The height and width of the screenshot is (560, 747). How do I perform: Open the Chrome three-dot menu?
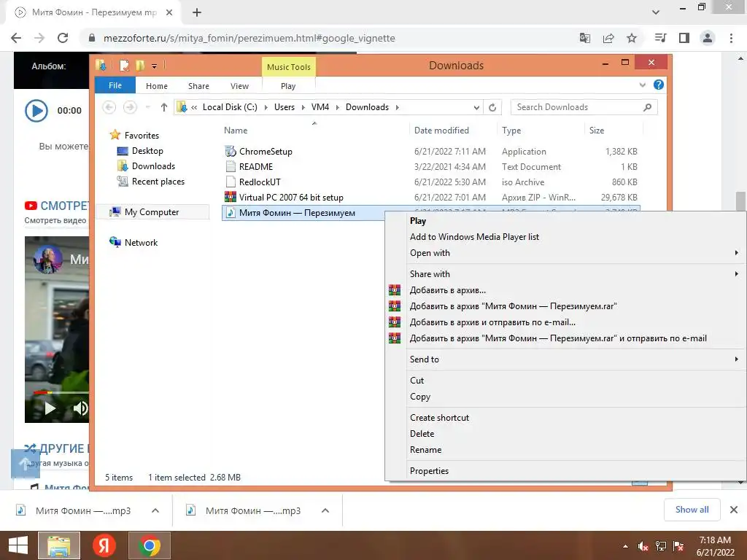tap(731, 38)
